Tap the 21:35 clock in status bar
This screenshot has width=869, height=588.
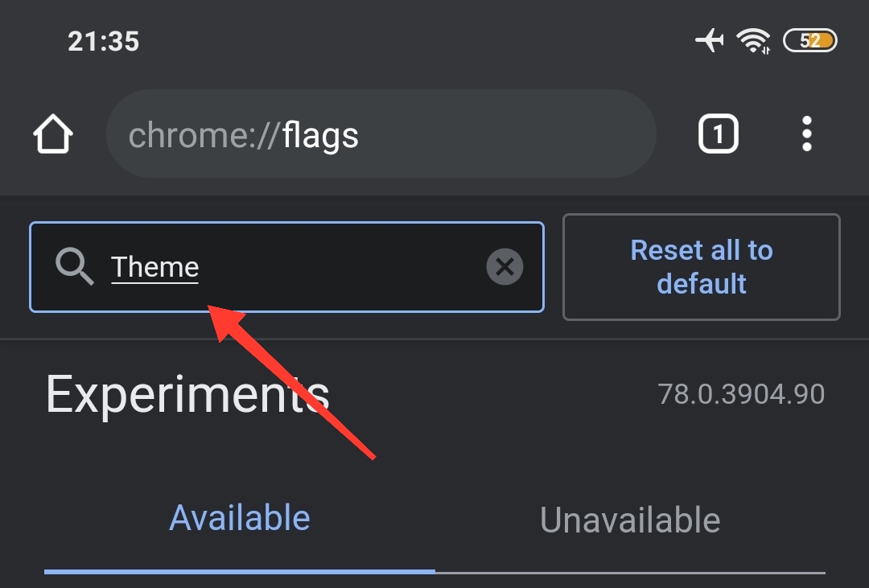[x=103, y=41]
